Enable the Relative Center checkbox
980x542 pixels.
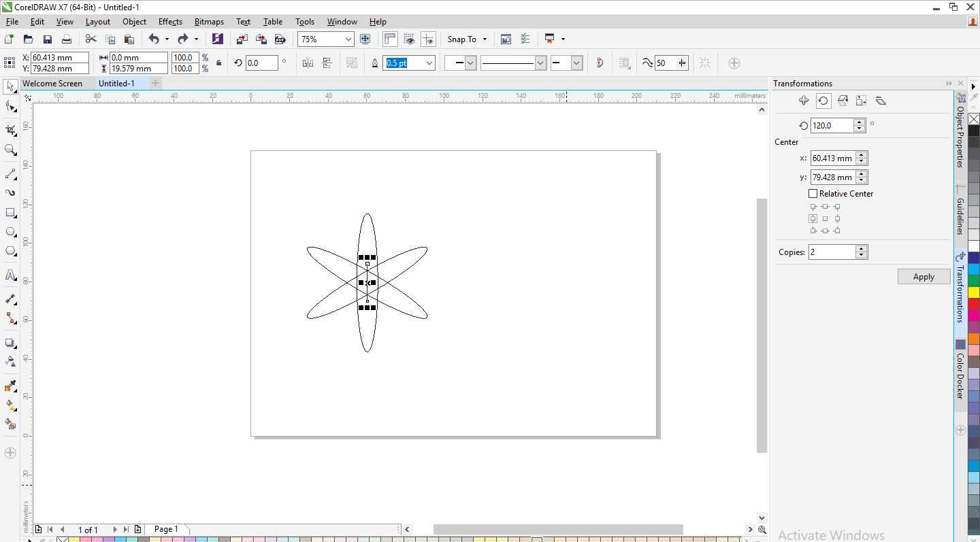point(813,194)
